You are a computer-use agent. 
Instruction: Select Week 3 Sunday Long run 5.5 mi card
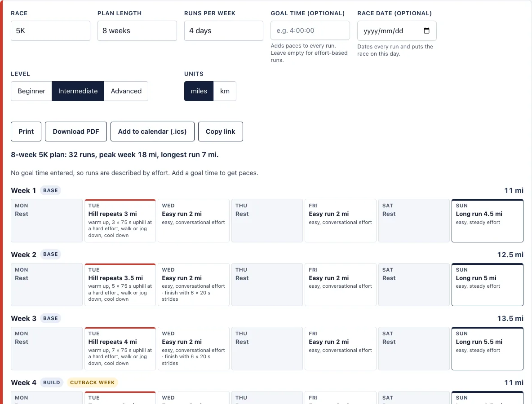[487, 348]
